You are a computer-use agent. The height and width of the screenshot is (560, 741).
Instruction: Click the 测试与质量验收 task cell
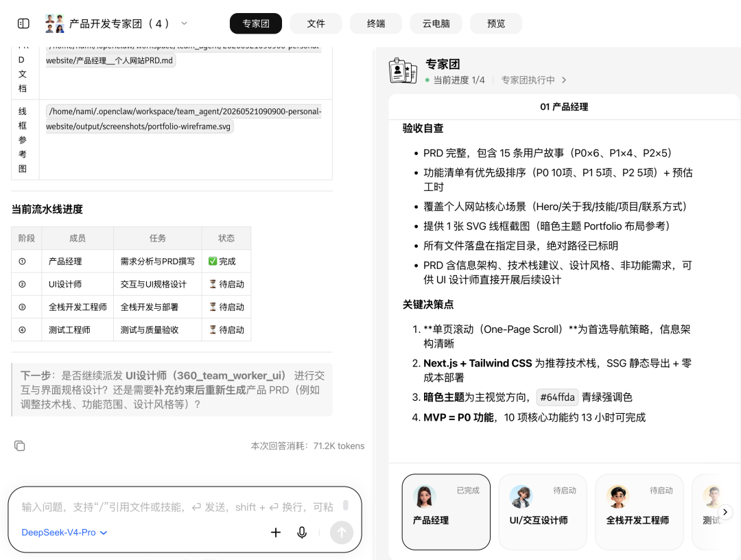[x=157, y=329]
